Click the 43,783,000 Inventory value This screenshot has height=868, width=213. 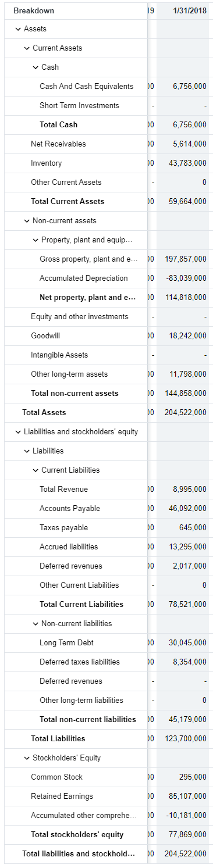pos(187,163)
